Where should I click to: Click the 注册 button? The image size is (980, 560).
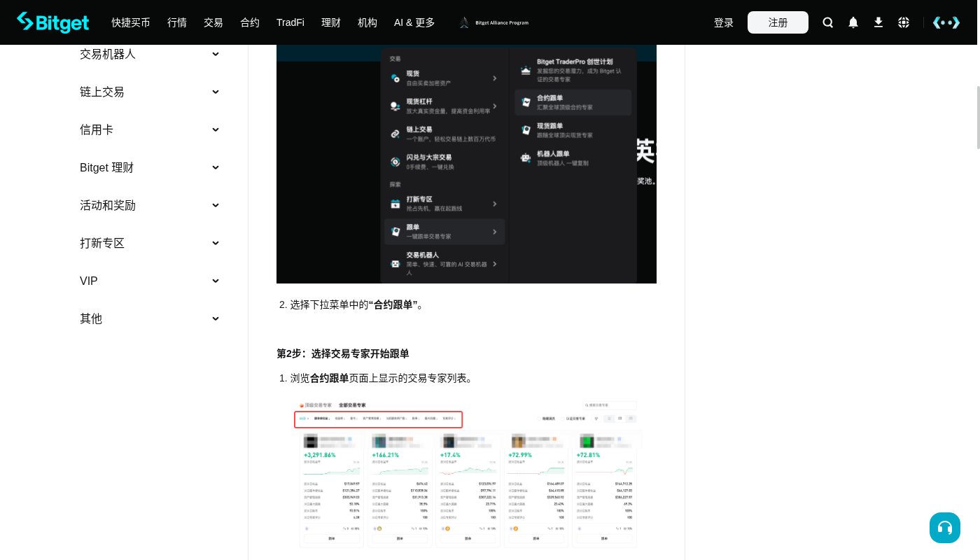[x=778, y=22]
